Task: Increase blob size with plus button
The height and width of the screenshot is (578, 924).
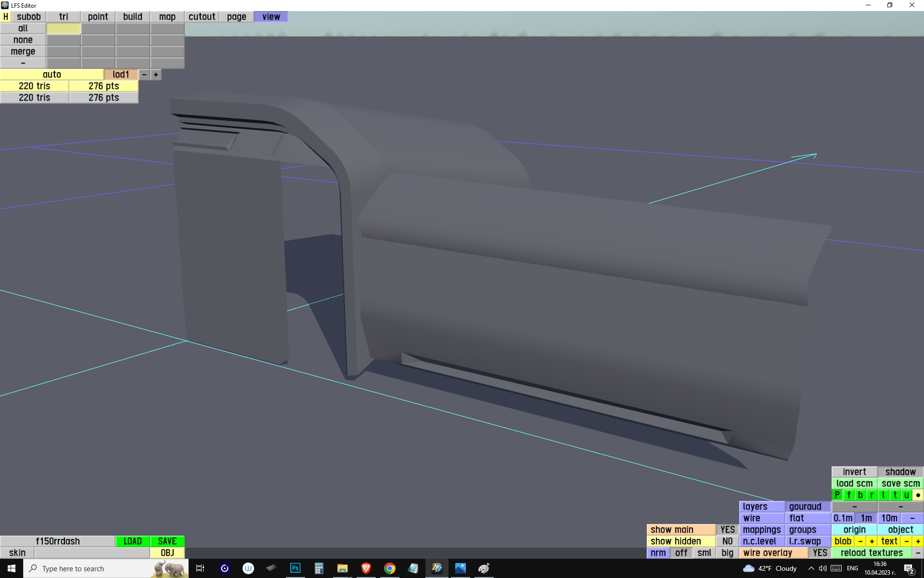Action: point(872,541)
